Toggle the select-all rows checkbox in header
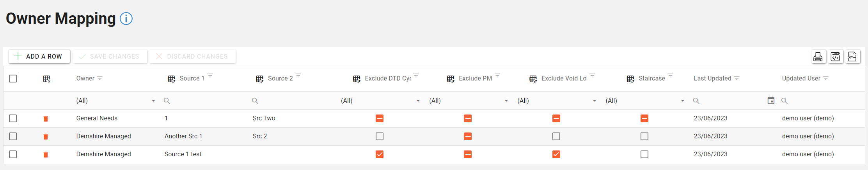 [13, 79]
